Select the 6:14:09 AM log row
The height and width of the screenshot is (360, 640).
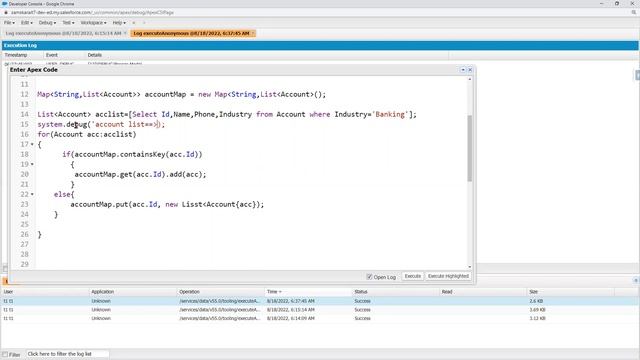[x=319, y=318]
